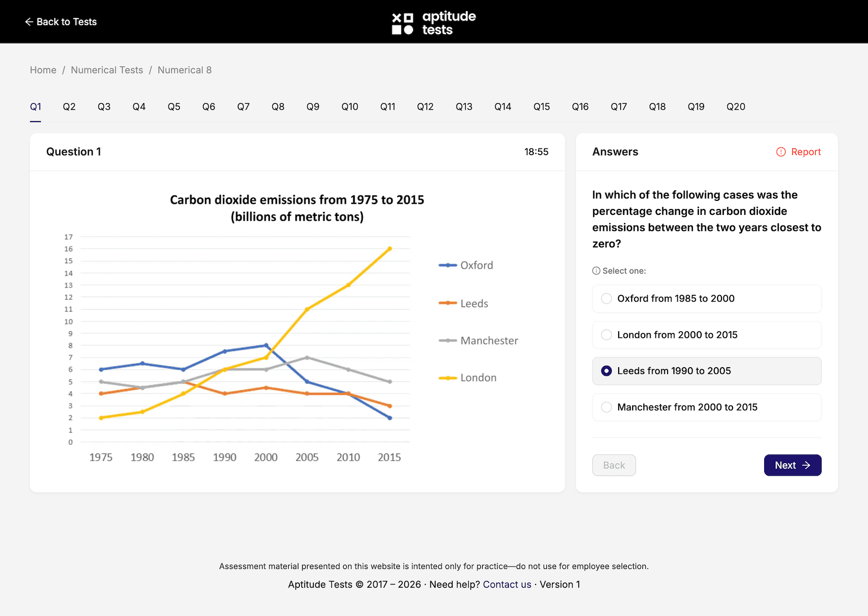
Task: Go to the Home breadcrumb
Action: coord(43,70)
